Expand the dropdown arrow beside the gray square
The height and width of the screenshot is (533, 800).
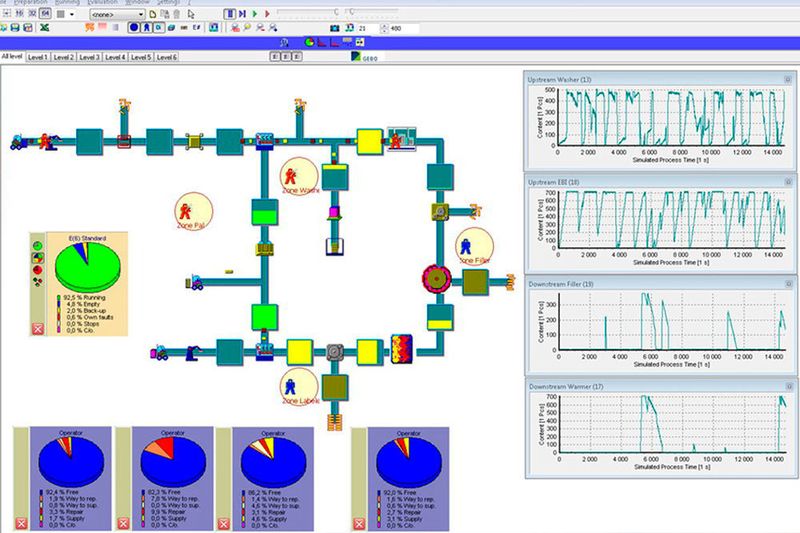71,14
